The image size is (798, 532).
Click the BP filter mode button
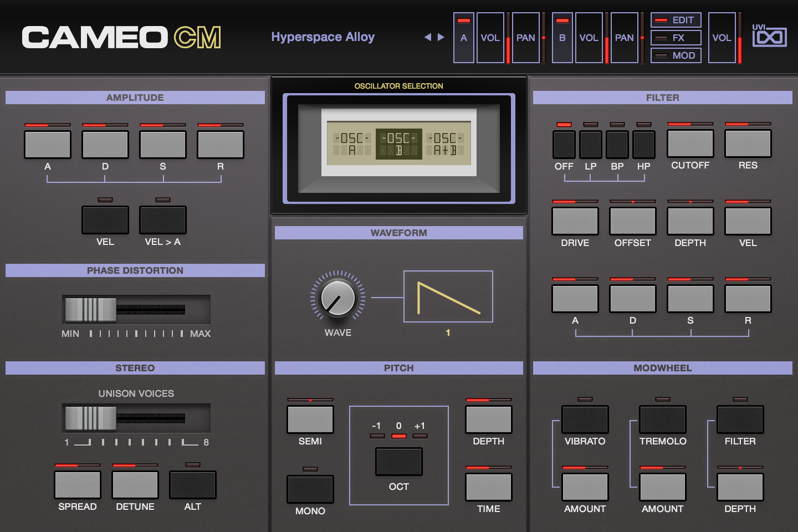[x=617, y=143]
